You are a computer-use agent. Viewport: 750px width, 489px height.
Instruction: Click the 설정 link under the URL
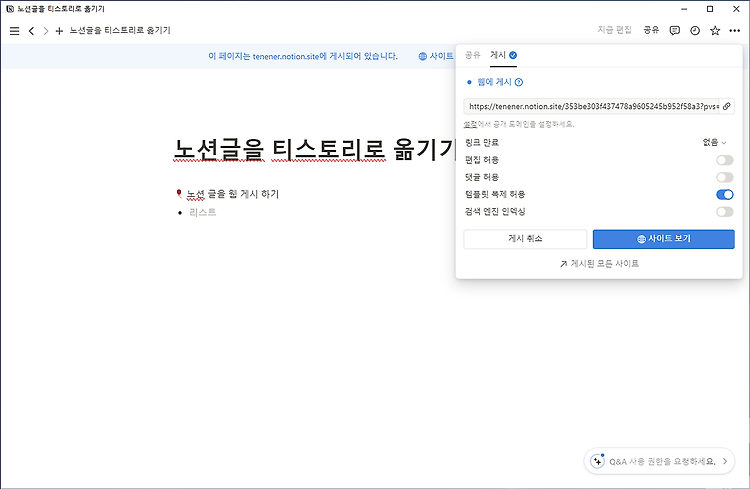pyautogui.click(x=470, y=124)
